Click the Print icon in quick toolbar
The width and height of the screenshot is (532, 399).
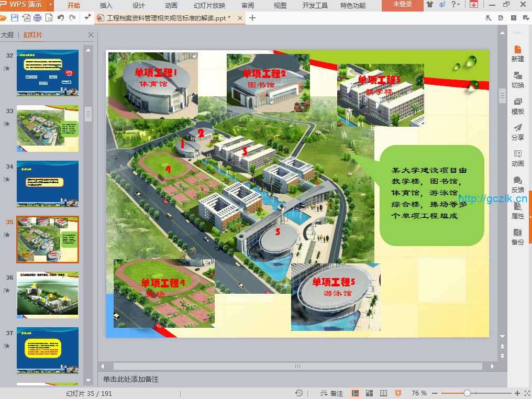[37, 18]
